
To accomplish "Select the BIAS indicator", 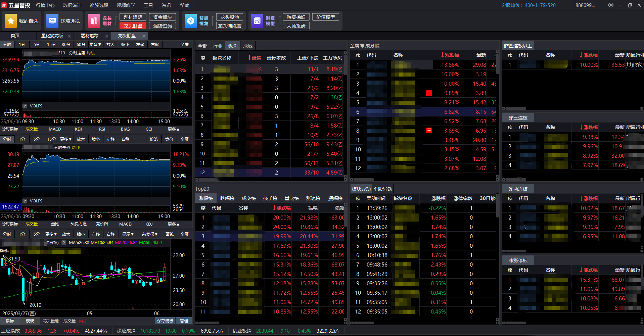I will [x=125, y=129].
